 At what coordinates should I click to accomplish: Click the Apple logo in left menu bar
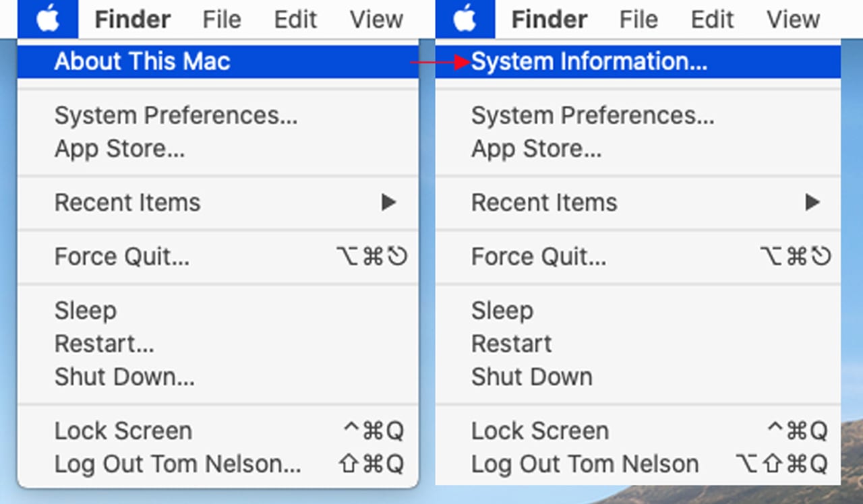48,19
